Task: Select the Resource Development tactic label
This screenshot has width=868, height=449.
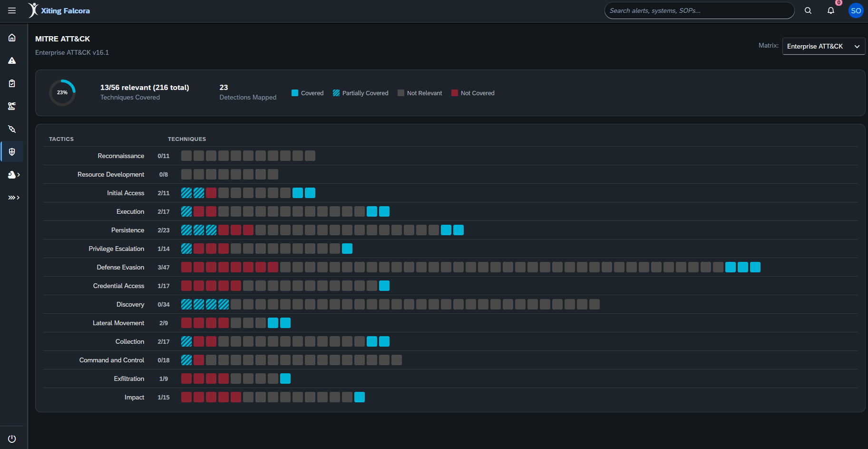Action: [111, 174]
